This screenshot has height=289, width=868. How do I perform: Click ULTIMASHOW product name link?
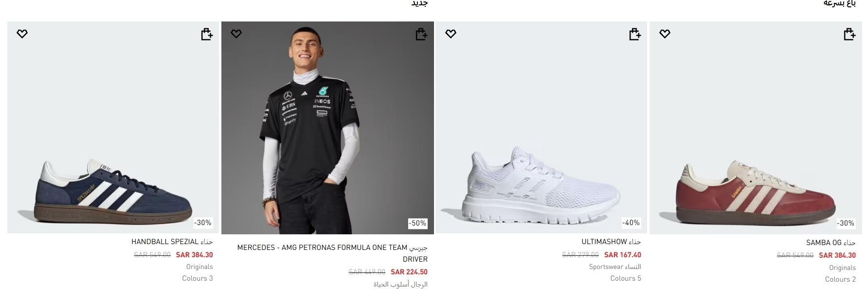[611, 242]
